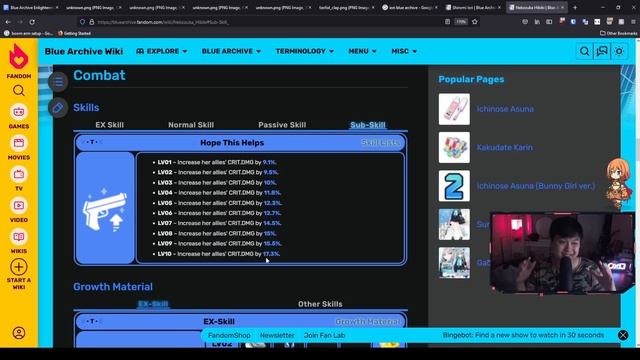Switch to the Blue Archive Enlighten browser tab
Viewport: 640px width, 360px height.
[31, 7]
